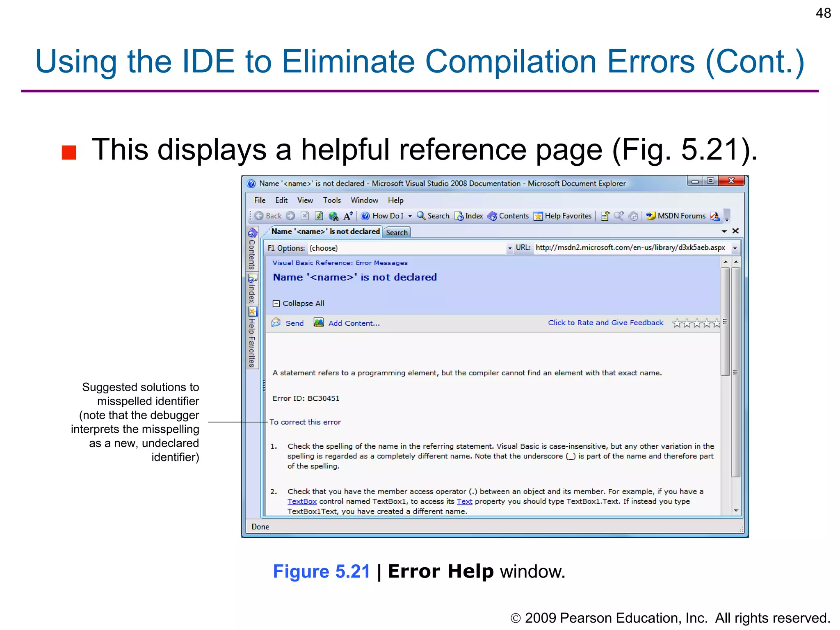Click the Sync with Table of Contents icon

point(633,216)
